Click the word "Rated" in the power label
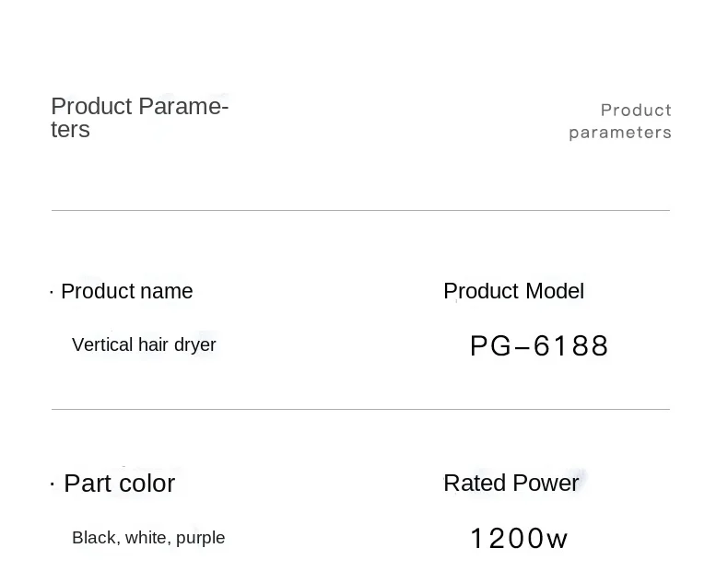 click(x=475, y=483)
